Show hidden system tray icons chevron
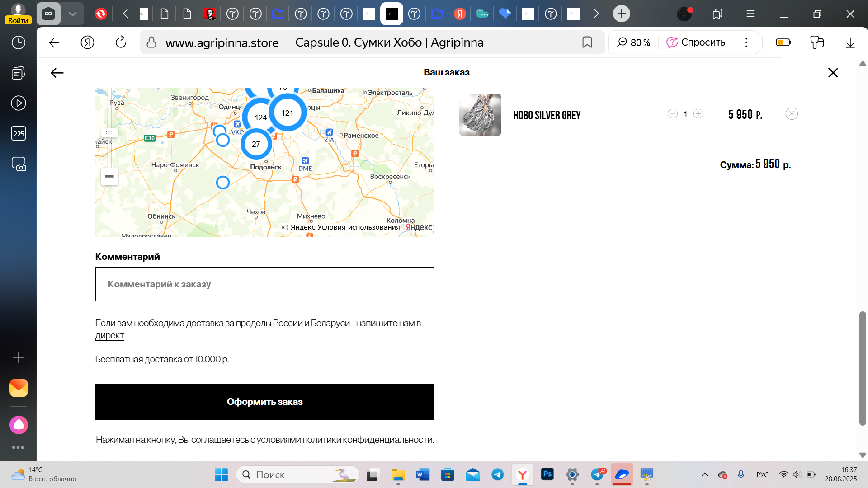 coord(704,474)
